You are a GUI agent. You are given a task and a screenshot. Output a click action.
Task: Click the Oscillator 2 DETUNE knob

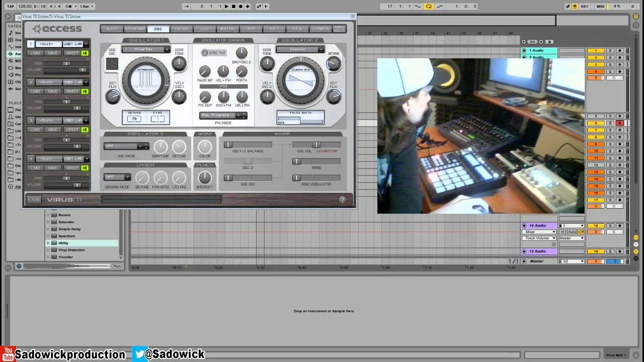333,64
